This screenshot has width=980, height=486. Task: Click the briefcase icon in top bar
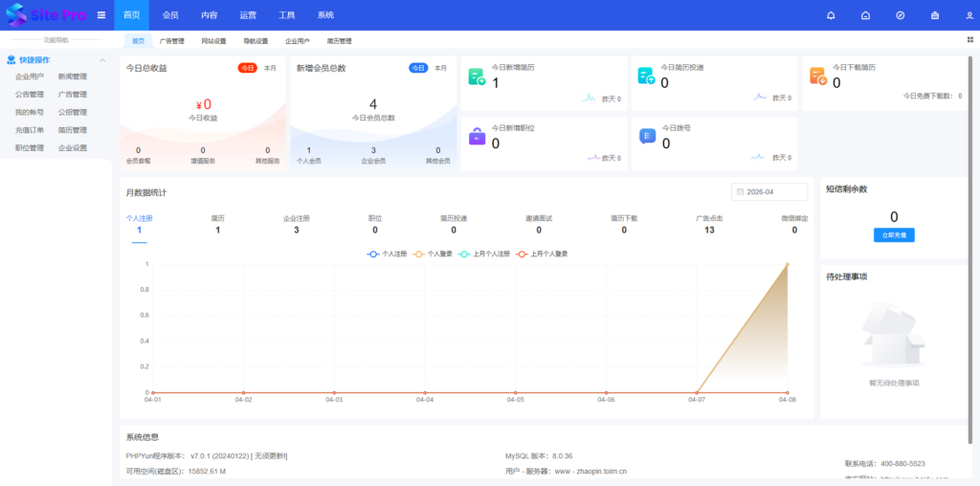click(x=935, y=15)
